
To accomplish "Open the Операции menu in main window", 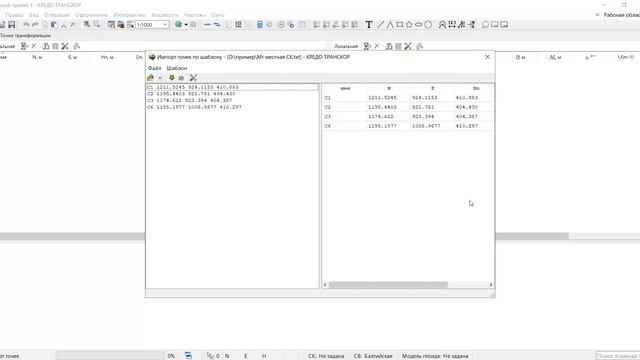I will (x=57, y=15).
